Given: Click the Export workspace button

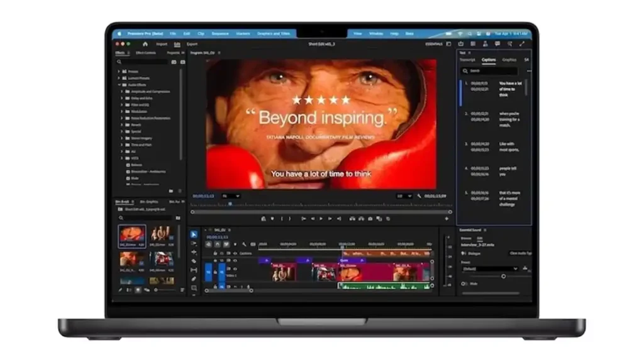Looking at the screenshot, I should 192,44.
